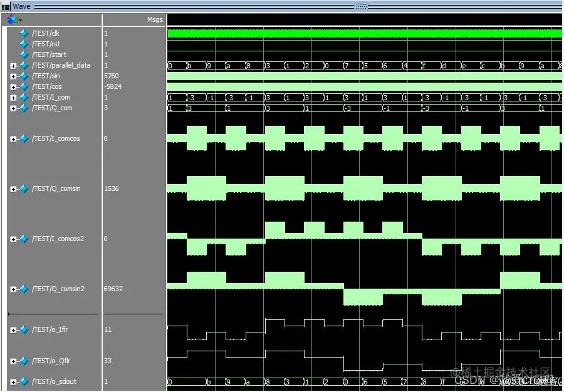Click the Wave window title bar
This screenshot has height=392, width=564.
coord(282,6)
